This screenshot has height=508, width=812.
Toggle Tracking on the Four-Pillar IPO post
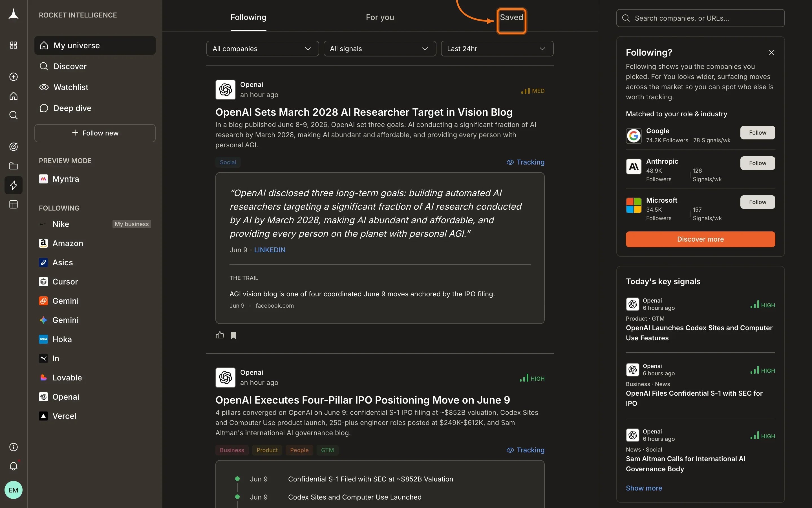tap(526, 450)
